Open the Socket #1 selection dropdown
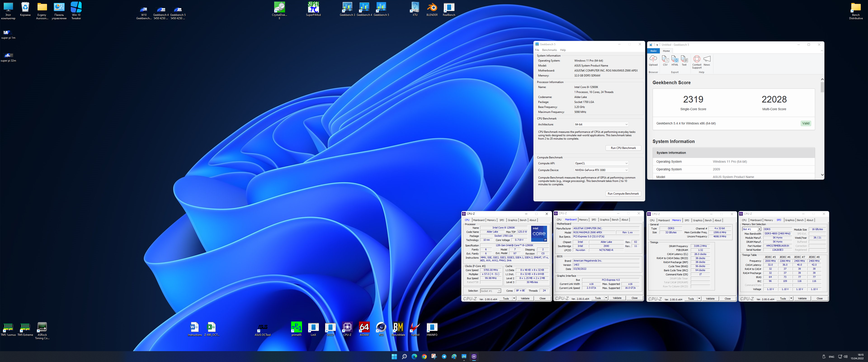The height and width of the screenshot is (362, 868). tap(490, 291)
